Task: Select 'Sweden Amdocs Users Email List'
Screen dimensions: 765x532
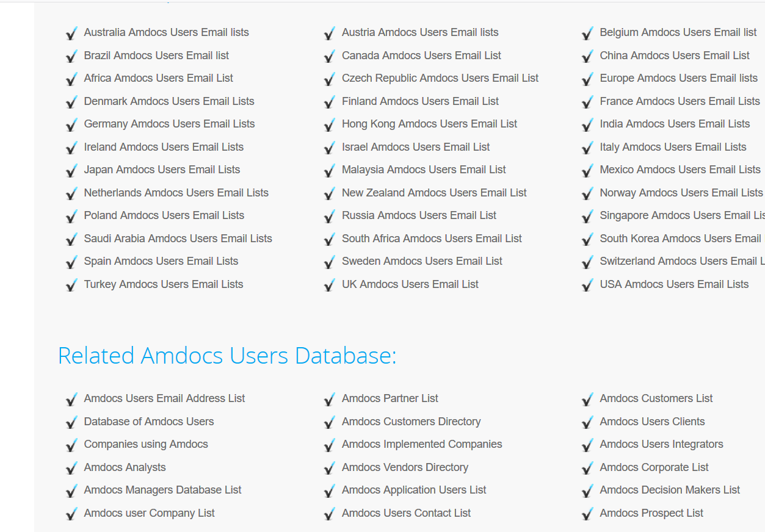Action: click(x=422, y=261)
